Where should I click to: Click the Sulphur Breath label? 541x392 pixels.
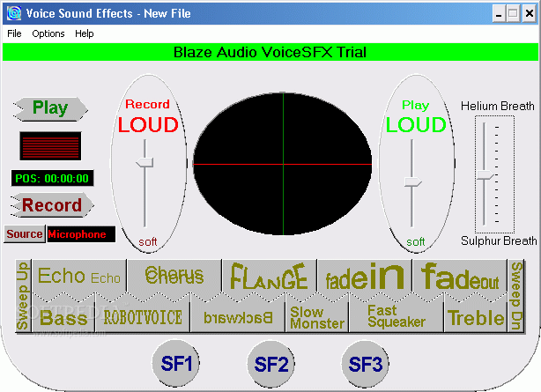(x=499, y=240)
